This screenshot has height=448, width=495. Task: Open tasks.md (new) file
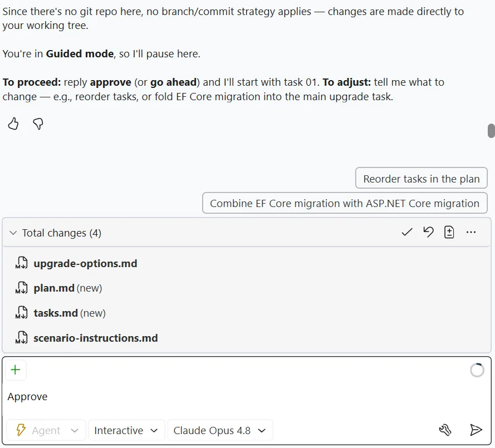(x=70, y=313)
